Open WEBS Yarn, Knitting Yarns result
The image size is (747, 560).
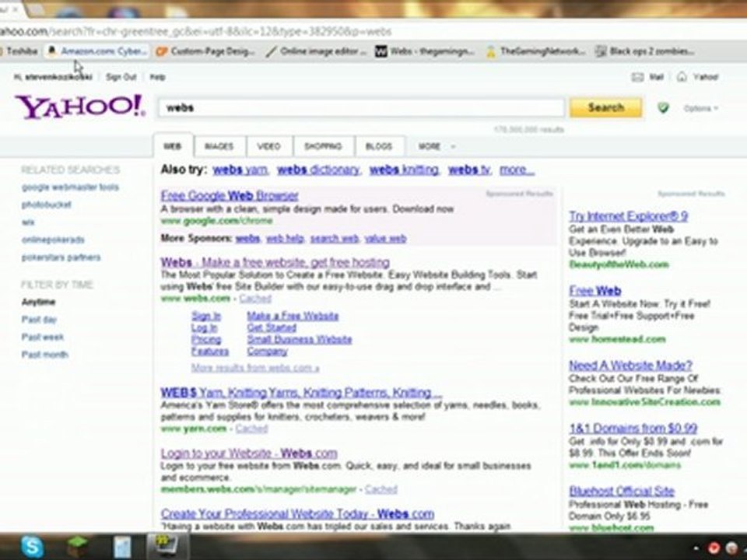(301, 393)
